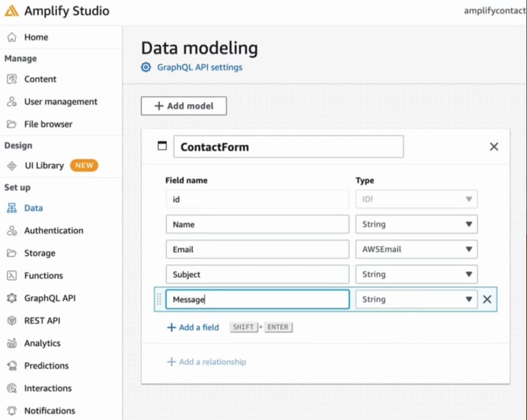Click the Subject field name input

258,274
